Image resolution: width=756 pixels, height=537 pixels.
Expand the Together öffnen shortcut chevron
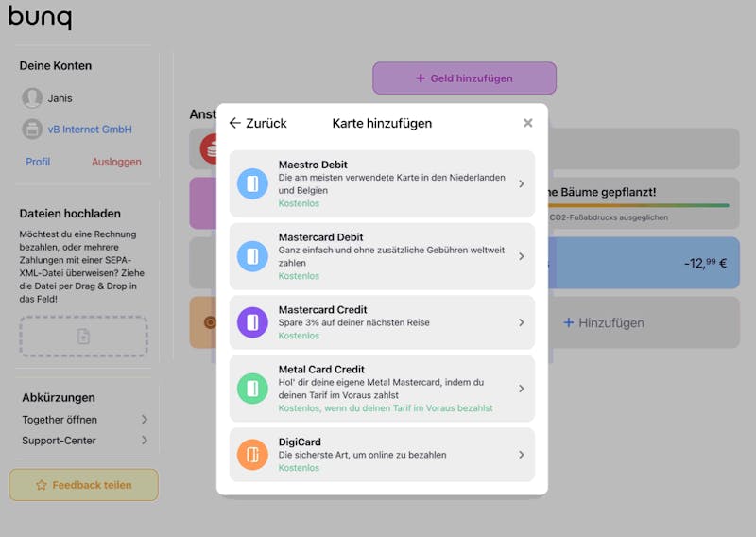145,419
